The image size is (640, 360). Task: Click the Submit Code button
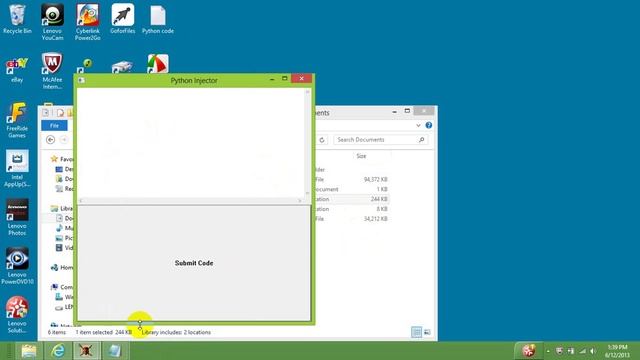coord(194,263)
